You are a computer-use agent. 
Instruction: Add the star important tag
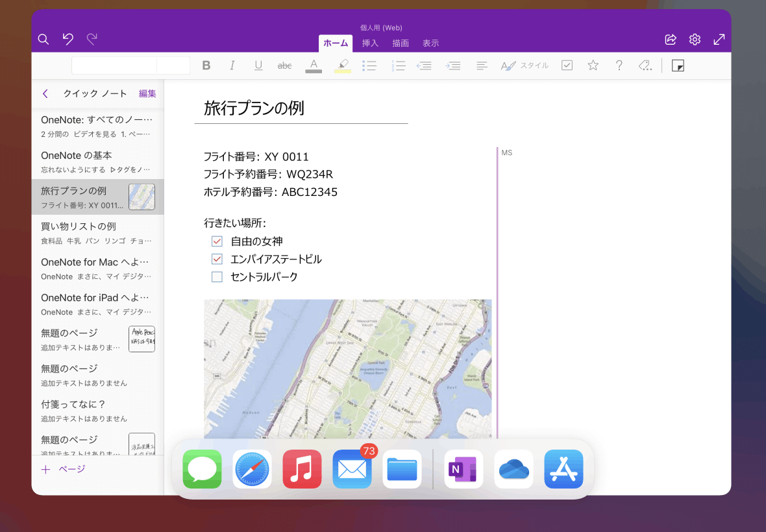click(x=593, y=65)
